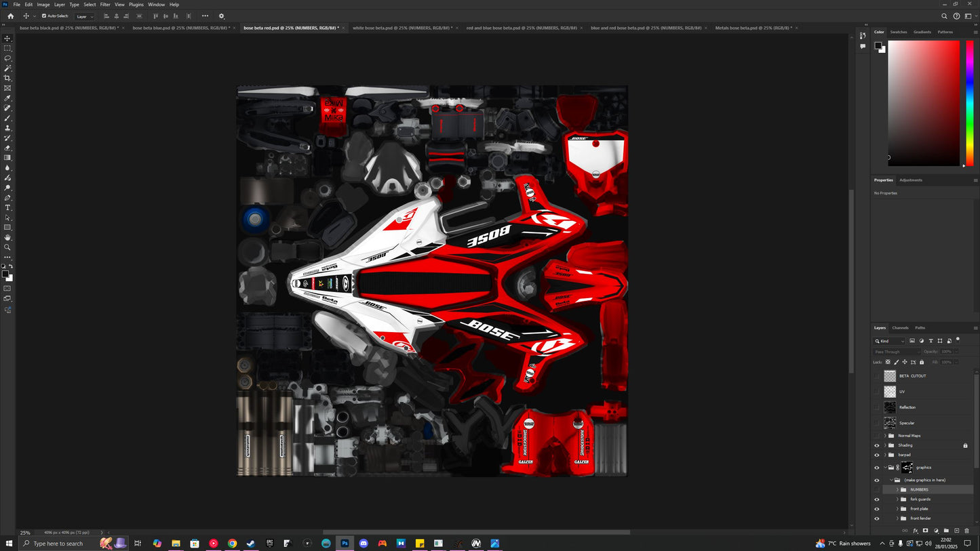Select the Clone Stamp tool
This screenshot has width=980, height=551.
7,128
